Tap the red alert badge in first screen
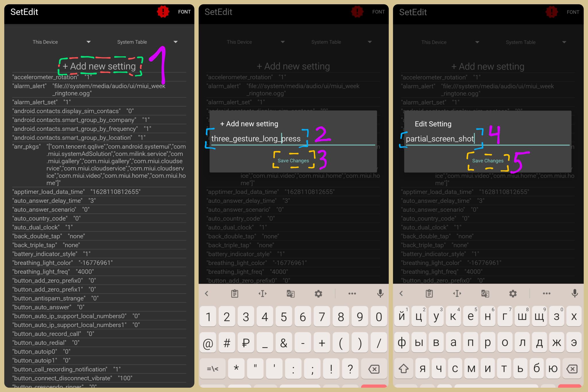This screenshot has width=588, height=392. 163,12
